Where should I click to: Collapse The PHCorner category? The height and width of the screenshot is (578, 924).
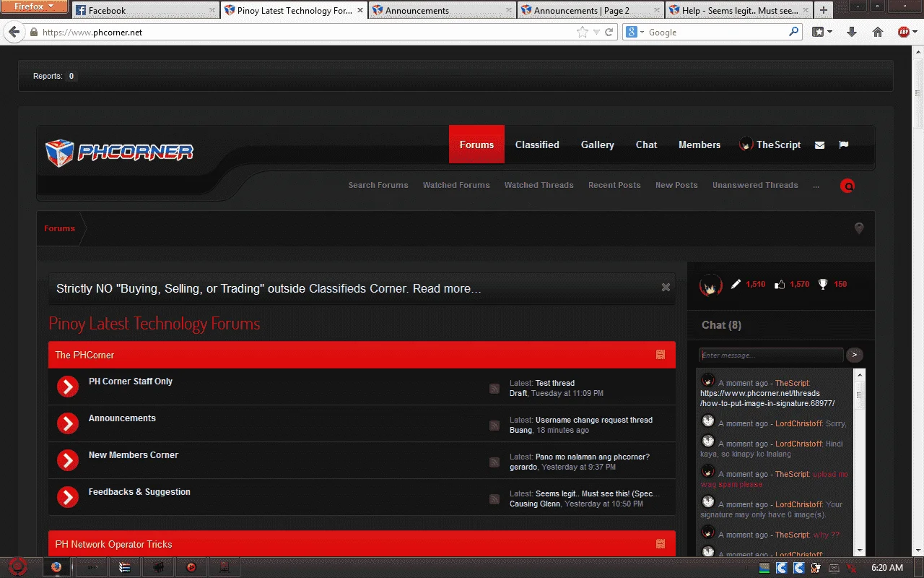tap(661, 355)
